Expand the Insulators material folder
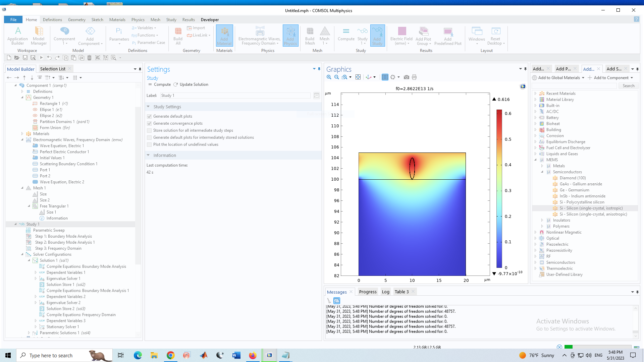The image size is (644, 362). click(542, 220)
